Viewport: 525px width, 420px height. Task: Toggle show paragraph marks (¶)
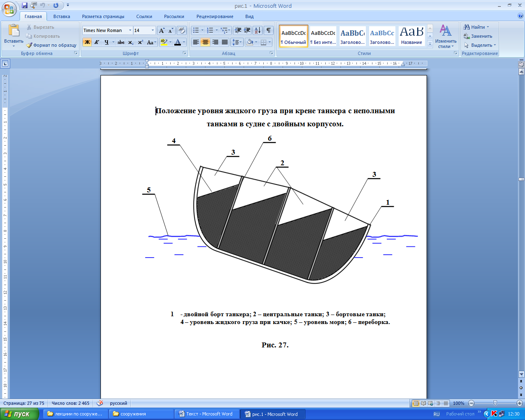268,30
